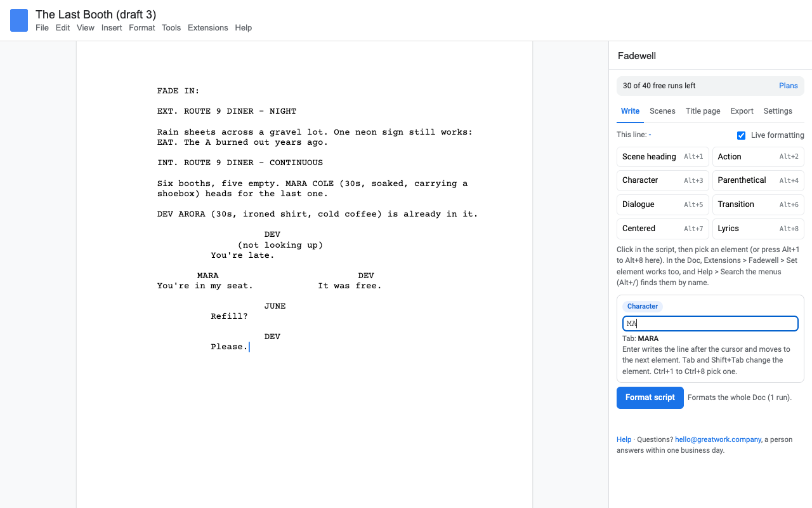This screenshot has height=508, width=812.
Task: Open the Help link in sidebar footer
Action: click(624, 439)
